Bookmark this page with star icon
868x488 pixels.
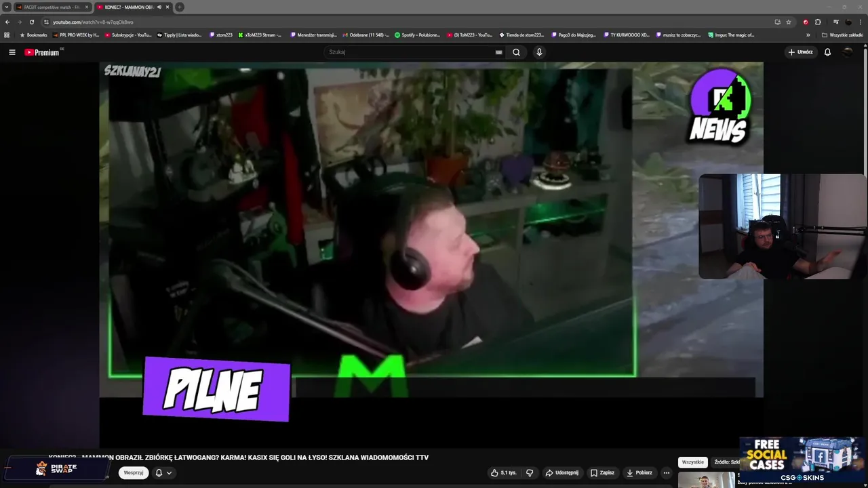[x=789, y=22]
